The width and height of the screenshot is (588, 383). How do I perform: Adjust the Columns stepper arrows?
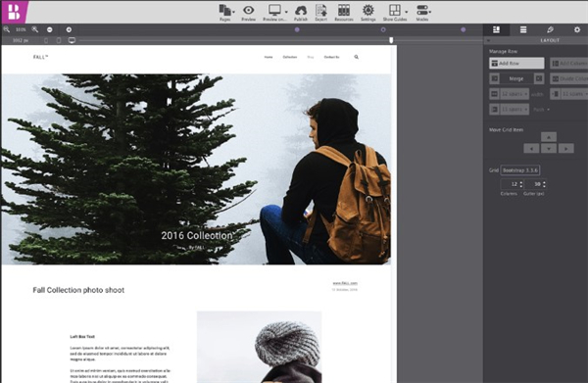point(521,184)
